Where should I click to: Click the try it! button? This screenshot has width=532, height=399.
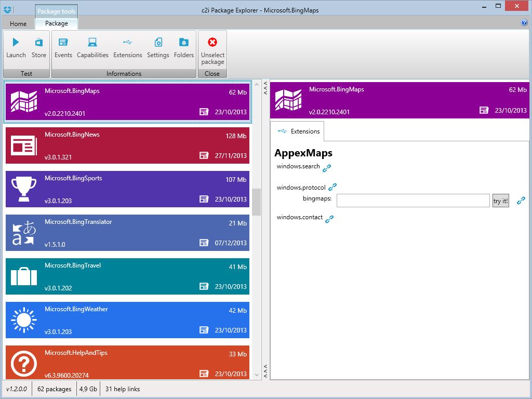tap(500, 201)
